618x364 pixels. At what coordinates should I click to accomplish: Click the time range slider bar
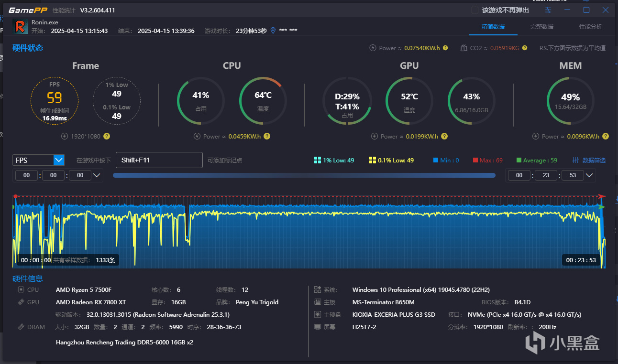click(304, 175)
